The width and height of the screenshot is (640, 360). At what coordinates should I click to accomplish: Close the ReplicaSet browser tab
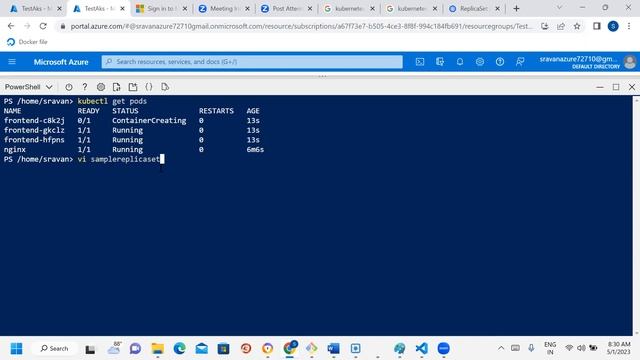coord(497,9)
